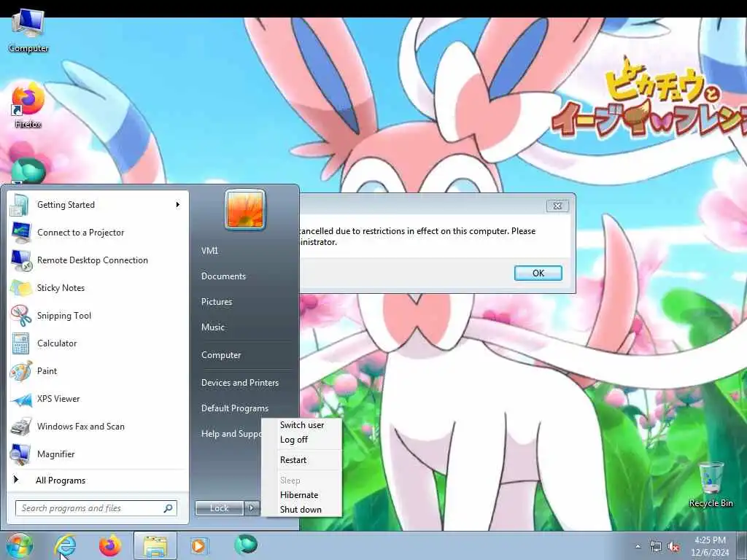
Task: Click the Lock button
Action: tap(219, 508)
